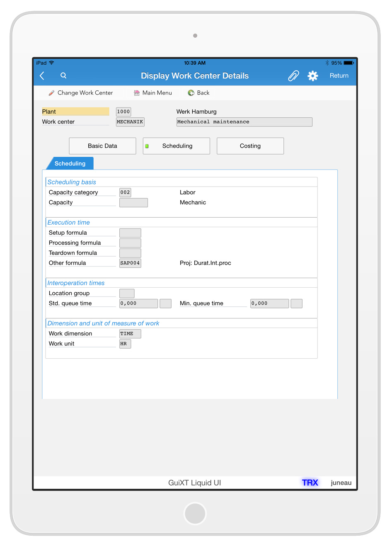392x551 pixels.
Task: Open settings via the gear icon
Action: (x=312, y=76)
